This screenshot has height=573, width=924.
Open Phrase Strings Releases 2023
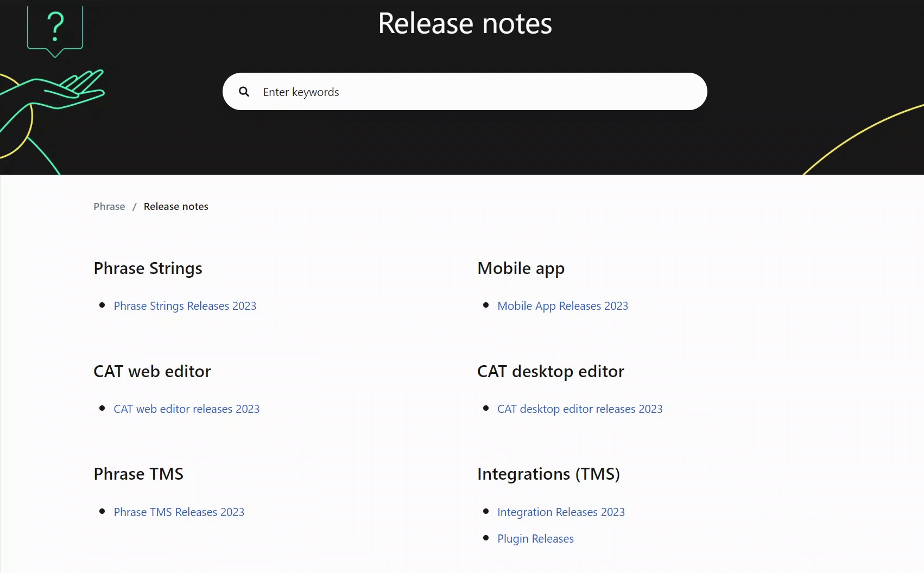coord(185,305)
